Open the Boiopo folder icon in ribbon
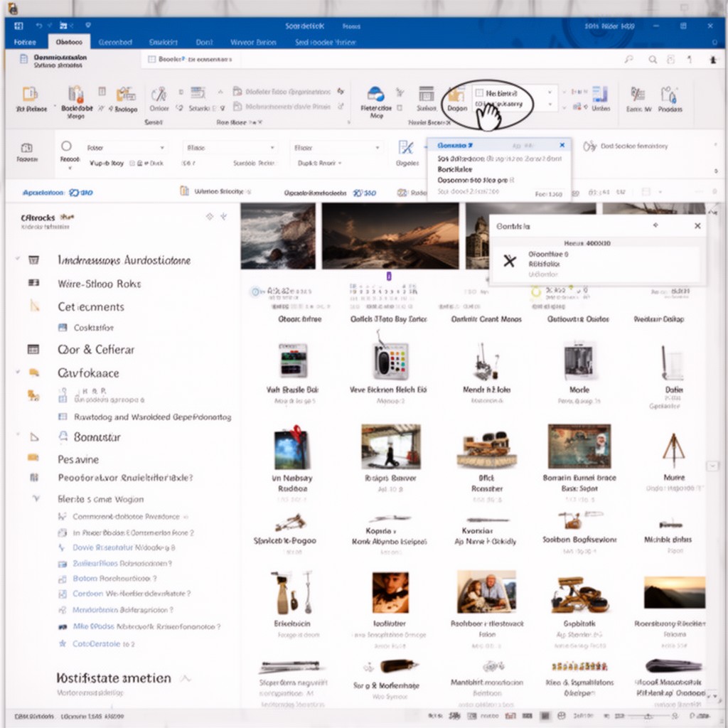The image size is (728, 728). point(126,95)
